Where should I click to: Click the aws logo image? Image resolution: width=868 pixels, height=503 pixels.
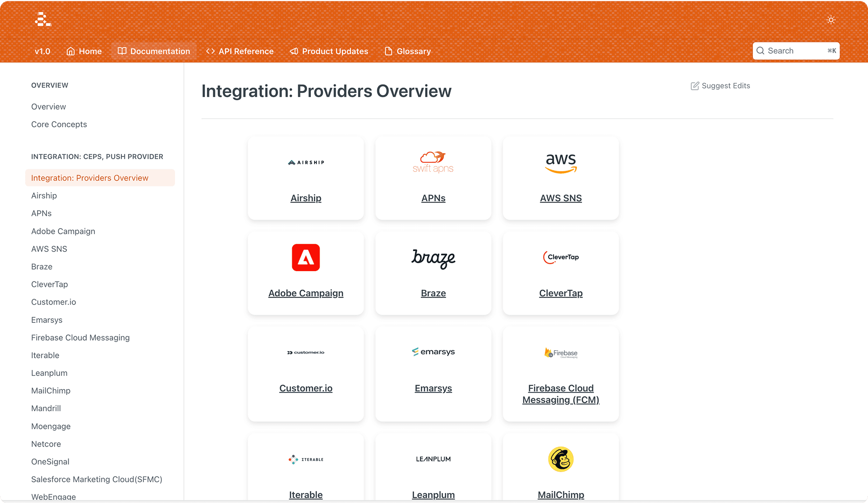coord(561,163)
